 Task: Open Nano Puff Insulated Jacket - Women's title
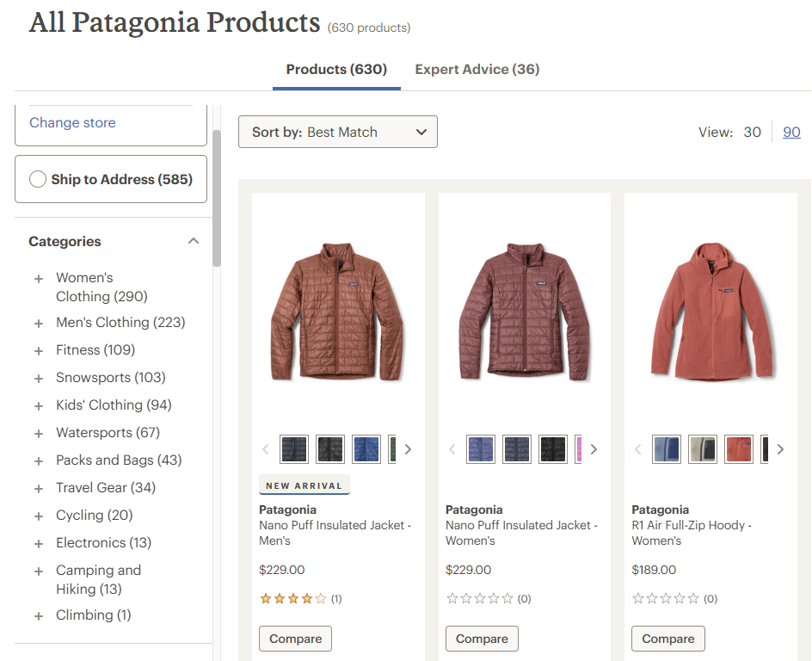point(521,533)
